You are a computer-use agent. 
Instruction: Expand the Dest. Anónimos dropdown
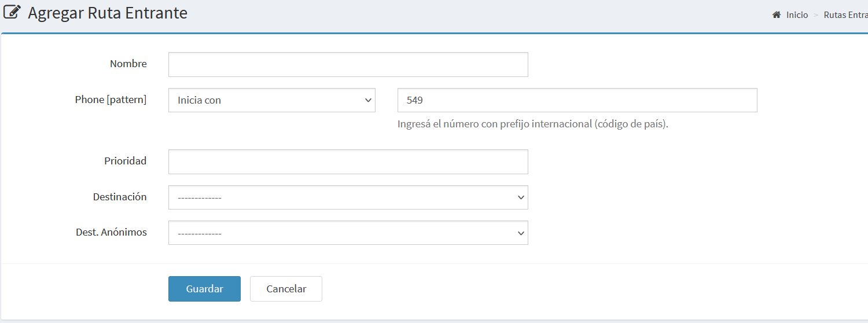pos(348,233)
